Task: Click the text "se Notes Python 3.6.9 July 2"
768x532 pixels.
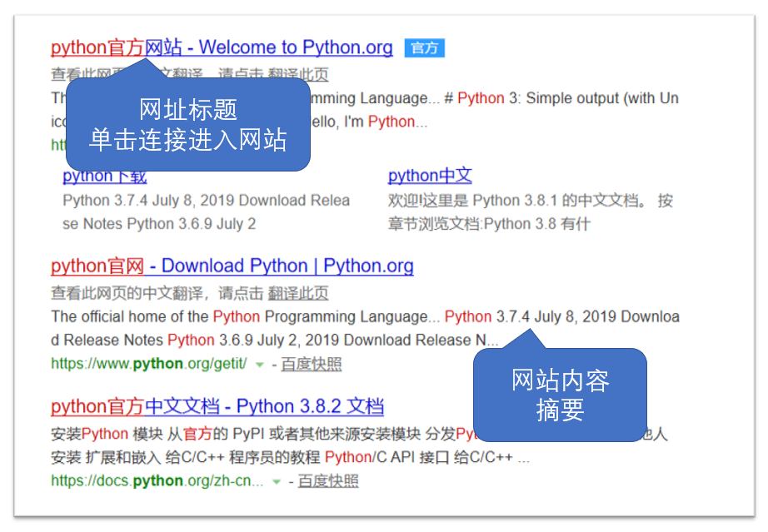Action: 159,224
